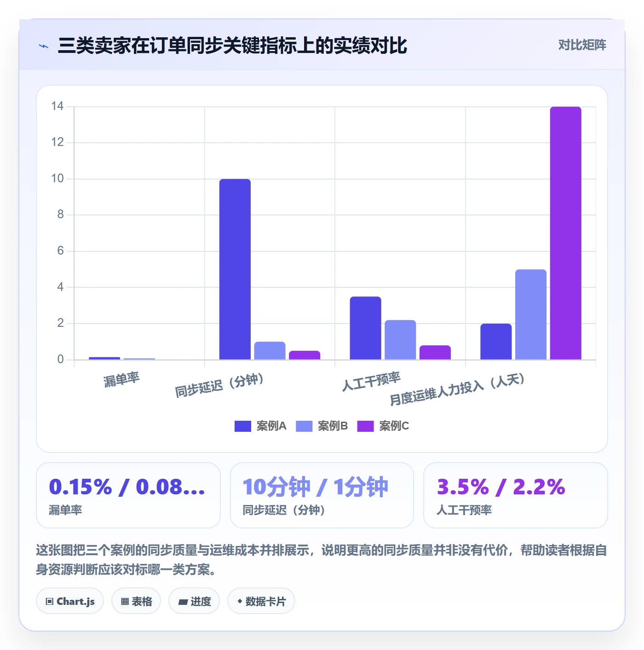The width and height of the screenshot is (644, 650).
Task: Click the 案例A bar for 月度运维人力投入
Action: click(496, 342)
